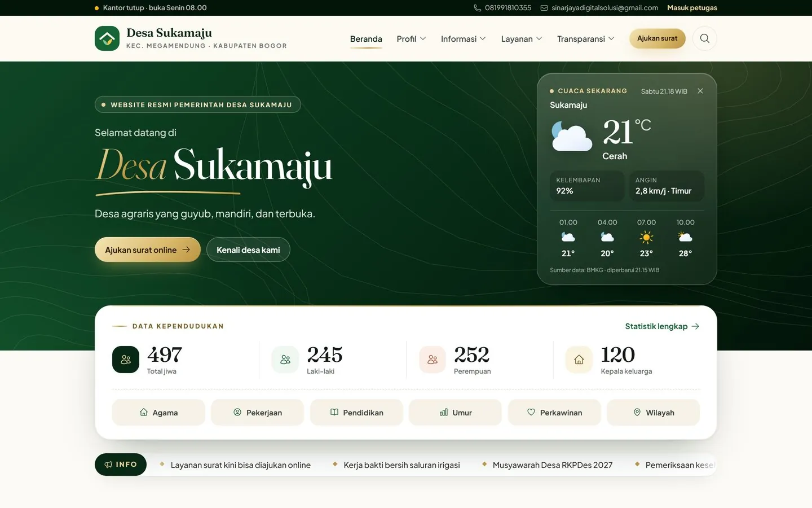Click the 21 °C temperature reading

626,132
